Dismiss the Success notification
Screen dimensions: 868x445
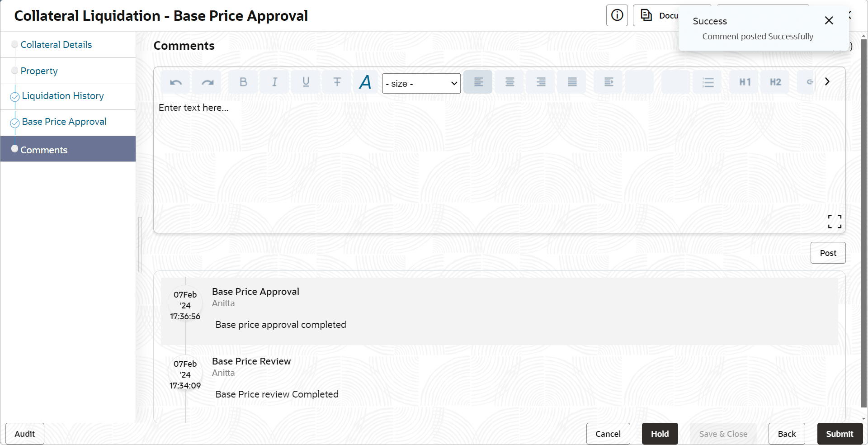pyautogui.click(x=829, y=20)
